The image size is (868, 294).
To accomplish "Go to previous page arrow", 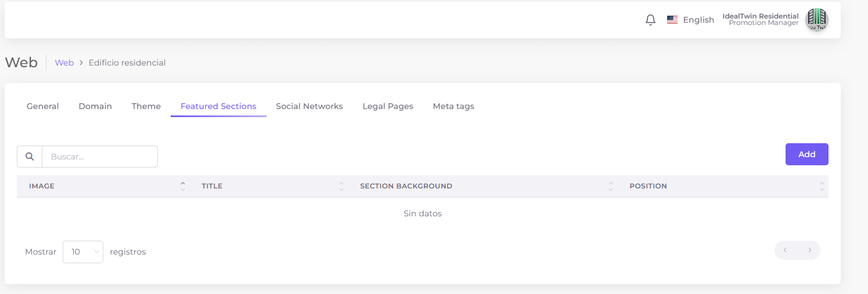I will (x=785, y=250).
